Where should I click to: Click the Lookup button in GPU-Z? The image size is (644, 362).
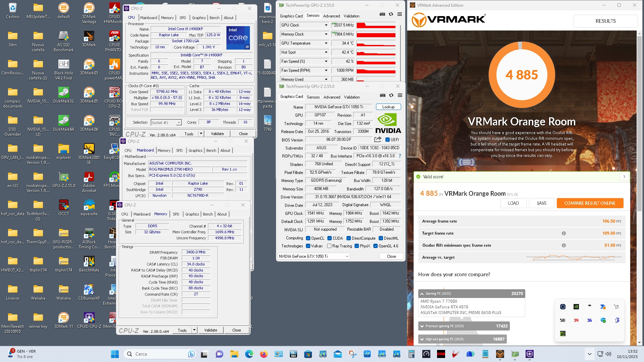[x=388, y=107]
